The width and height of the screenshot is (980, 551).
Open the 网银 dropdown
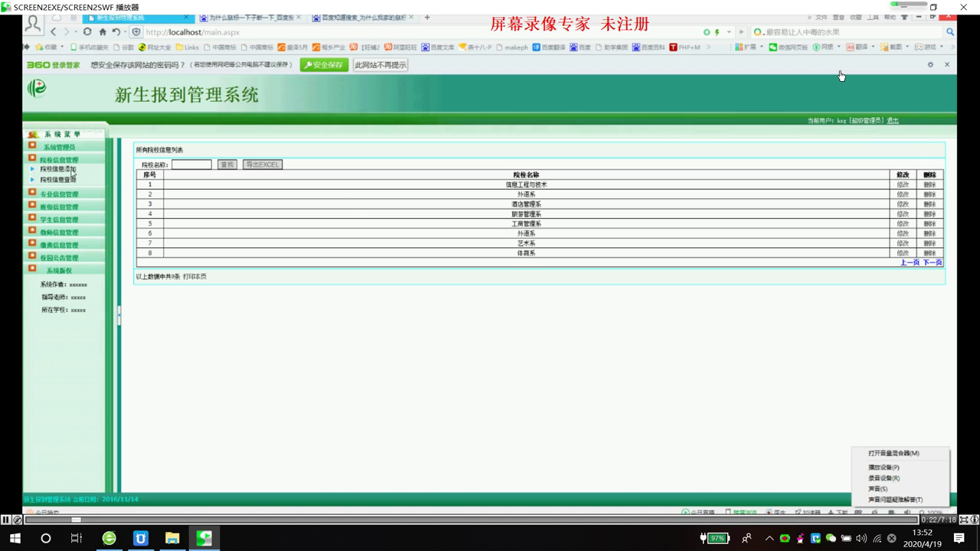827,47
